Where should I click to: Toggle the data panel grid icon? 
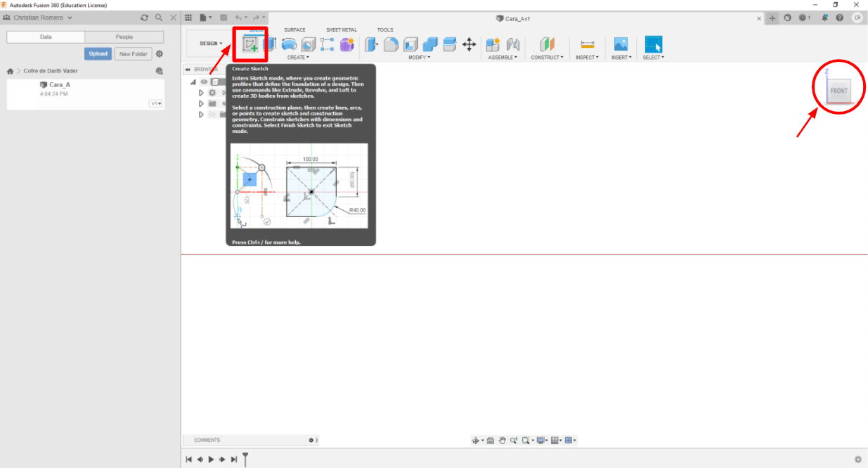pos(188,18)
